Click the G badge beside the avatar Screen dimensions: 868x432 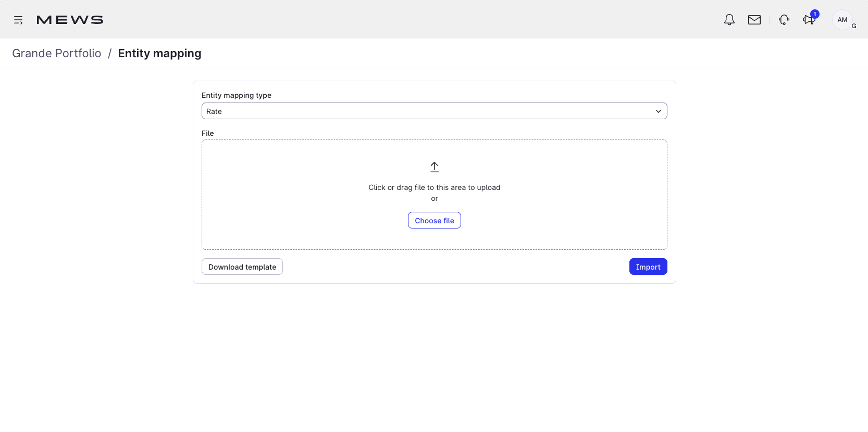[854, 26]
